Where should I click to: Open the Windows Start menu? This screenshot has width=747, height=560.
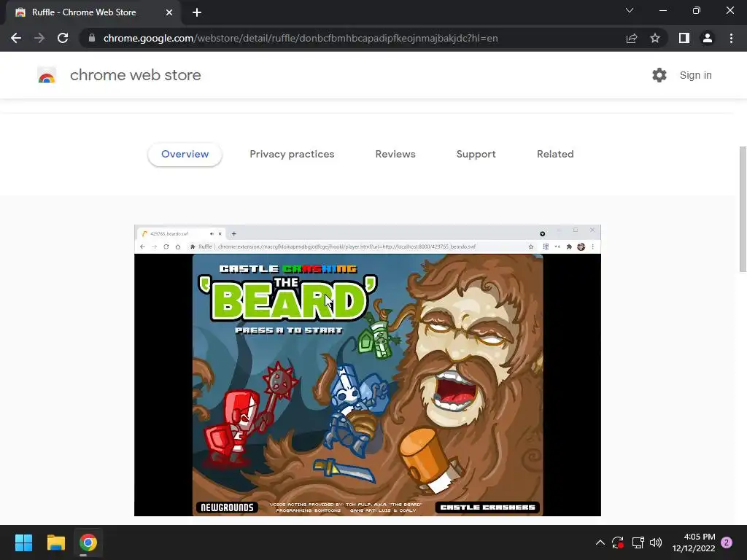point(23,542)
